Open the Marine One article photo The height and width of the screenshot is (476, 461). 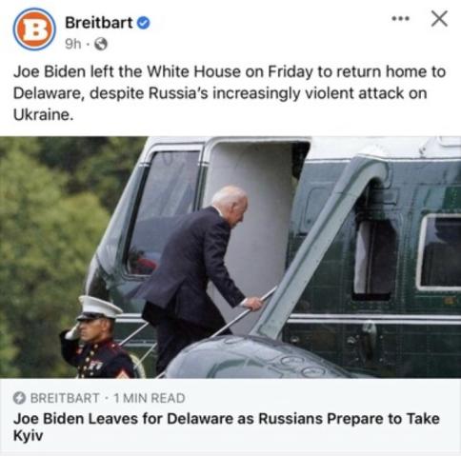[230, 257]
